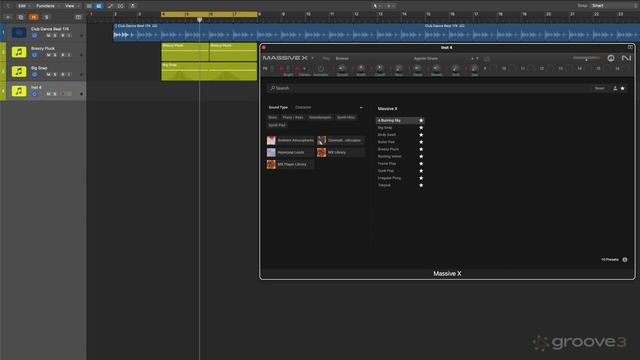Click the Native Instruments NI logo

pos(626,58)
